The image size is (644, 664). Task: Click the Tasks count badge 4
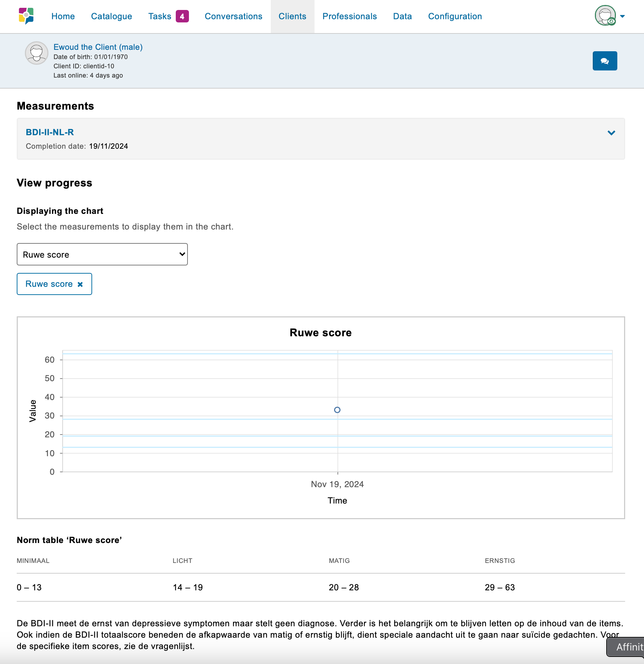click(x=182, y=16)
